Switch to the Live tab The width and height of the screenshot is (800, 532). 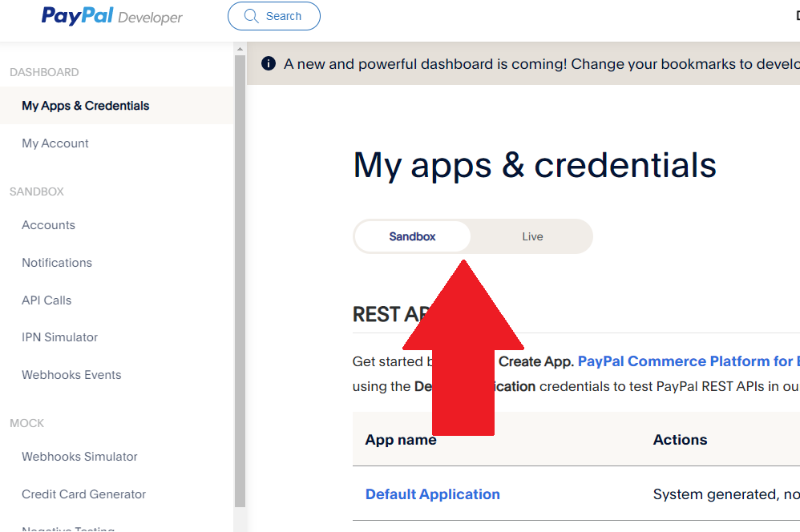pyautogui.click(x=532, y=236)
